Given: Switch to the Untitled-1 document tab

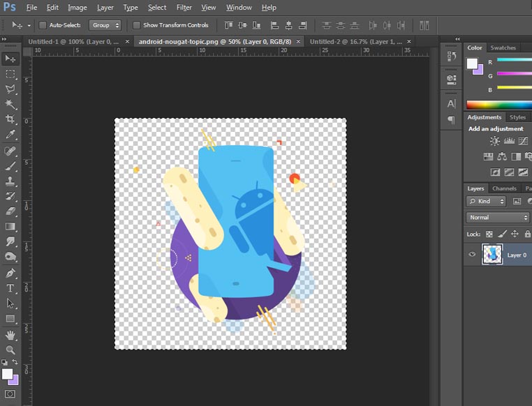Looking at the screenshot, I should [73, 42].
